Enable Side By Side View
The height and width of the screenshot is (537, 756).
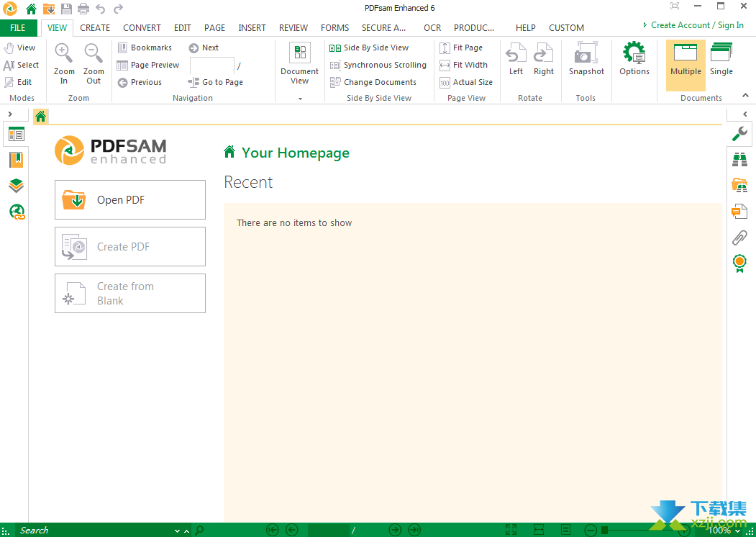coord(369,48)
